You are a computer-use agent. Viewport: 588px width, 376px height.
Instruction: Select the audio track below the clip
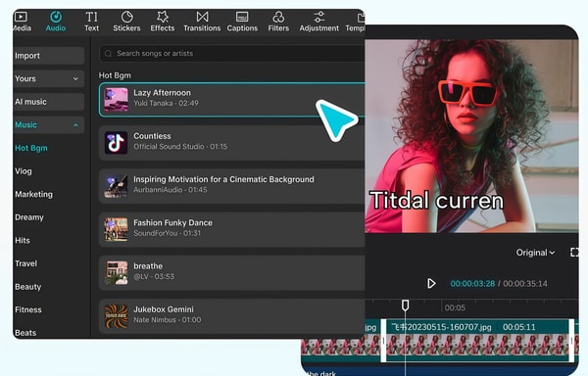(x=439, y=371)
